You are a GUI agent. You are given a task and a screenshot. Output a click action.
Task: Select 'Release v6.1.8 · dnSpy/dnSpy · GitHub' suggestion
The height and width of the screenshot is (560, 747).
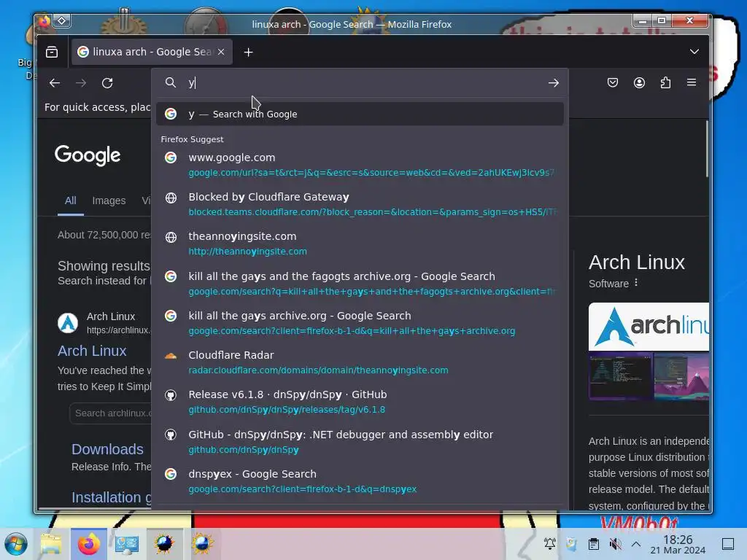[x=360, y=402]
